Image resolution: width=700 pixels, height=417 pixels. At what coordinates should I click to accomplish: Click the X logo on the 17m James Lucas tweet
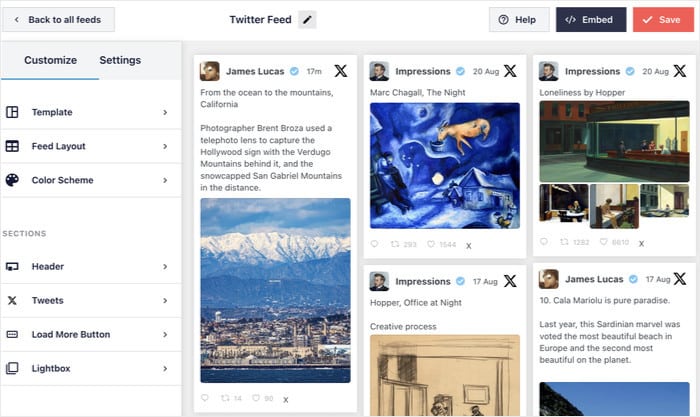point(341,71)
